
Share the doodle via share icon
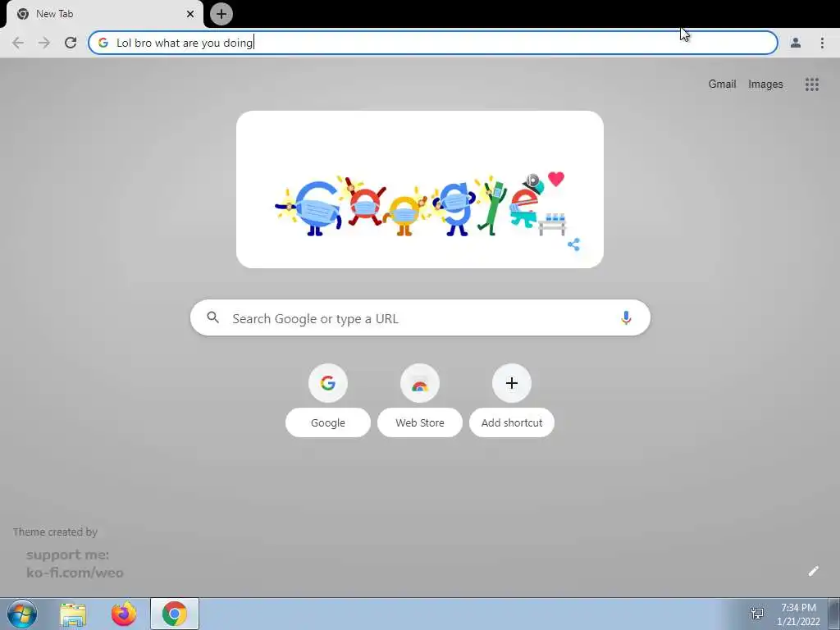point(573,244)
